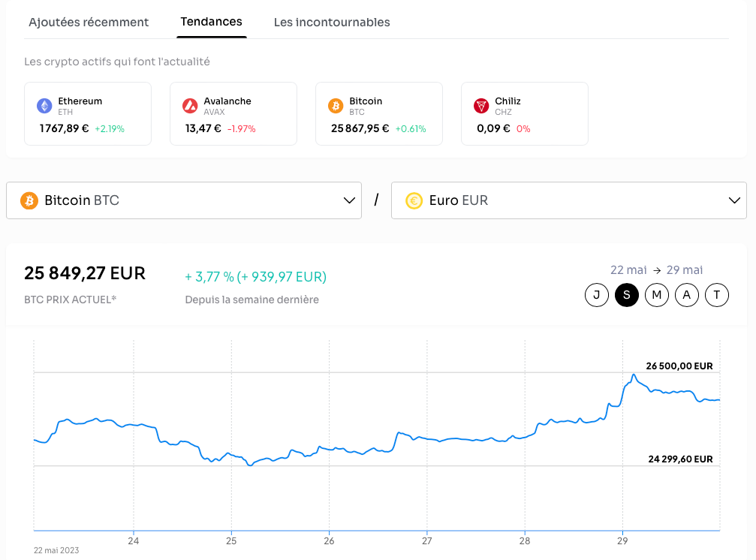Click the 22 mai date range start
This screenshot has width=756, height=560.
[x=628, y=270]
